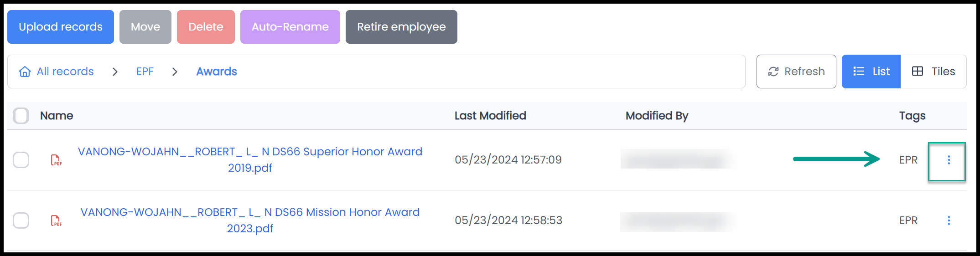The height and width of the screenshot is (256, 980).
Task: Open the Superior Honor Award 2019.pdf link
Action: click(250, 159)
